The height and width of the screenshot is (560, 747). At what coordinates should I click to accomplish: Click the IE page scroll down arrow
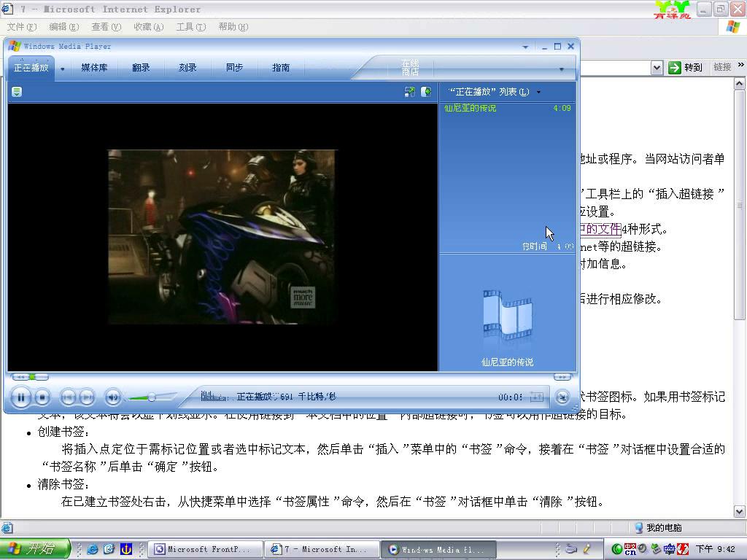[x=740, y=512]
